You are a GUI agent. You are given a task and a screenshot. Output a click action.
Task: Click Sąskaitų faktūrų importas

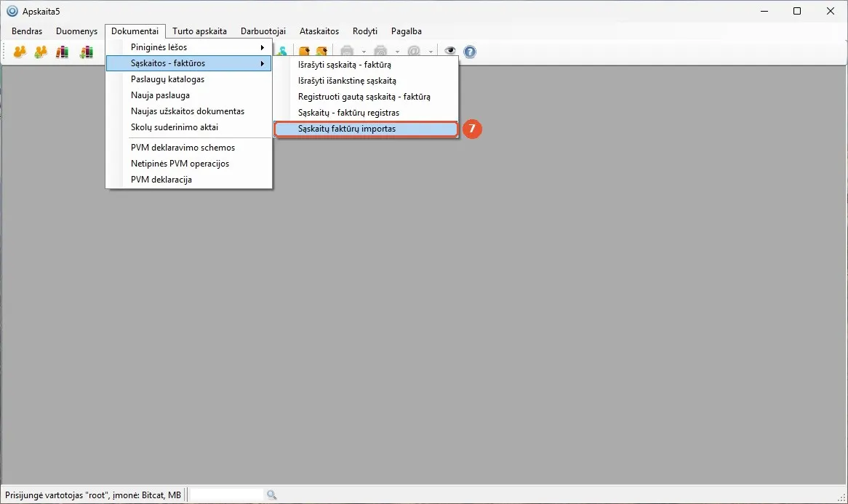[366, 129]
